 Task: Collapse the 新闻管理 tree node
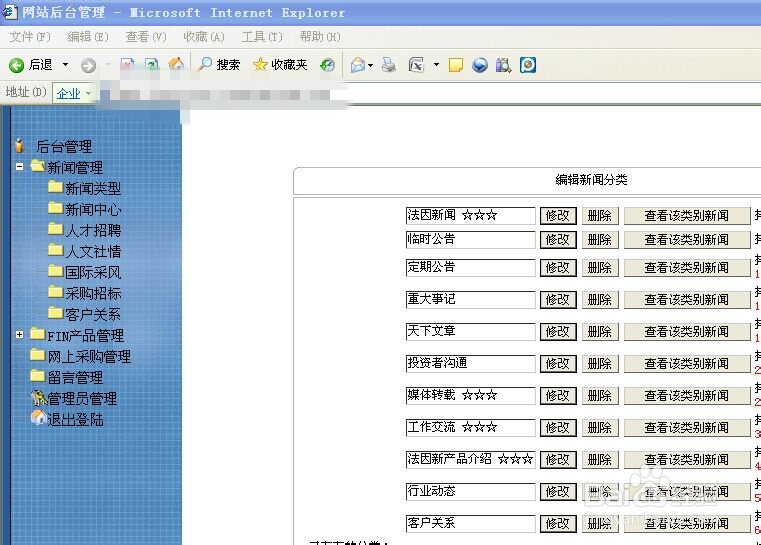[19, 166]
